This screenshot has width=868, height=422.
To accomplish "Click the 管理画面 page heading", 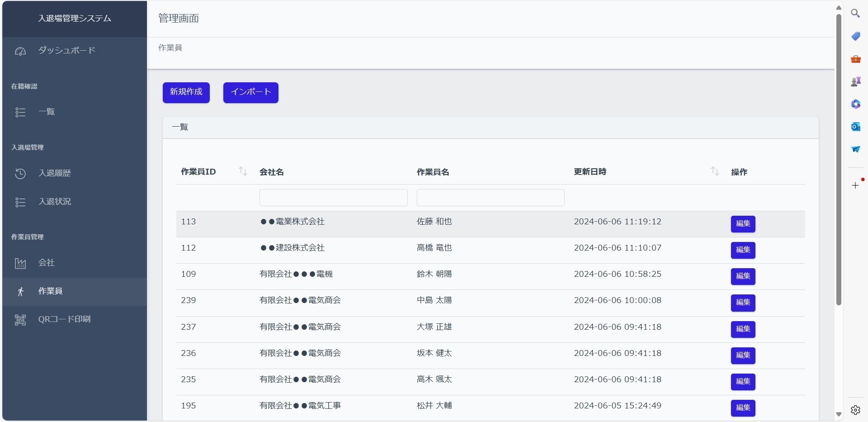I will tap(179, 19).
